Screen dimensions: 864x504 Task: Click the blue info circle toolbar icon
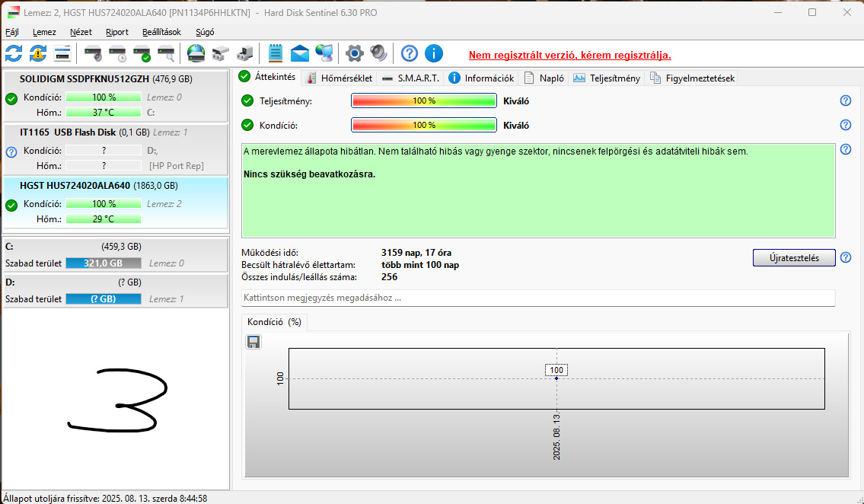434,53
